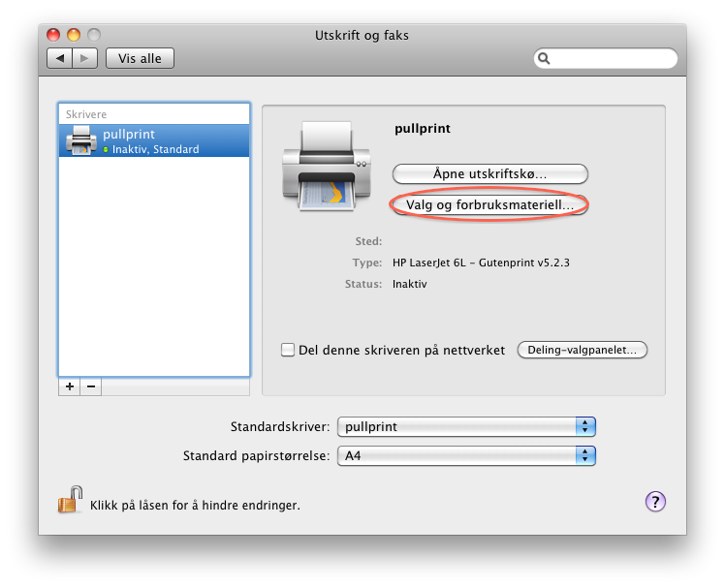
Task: Select pullprint in the Skrivere list
Action: tap(153, 141)
